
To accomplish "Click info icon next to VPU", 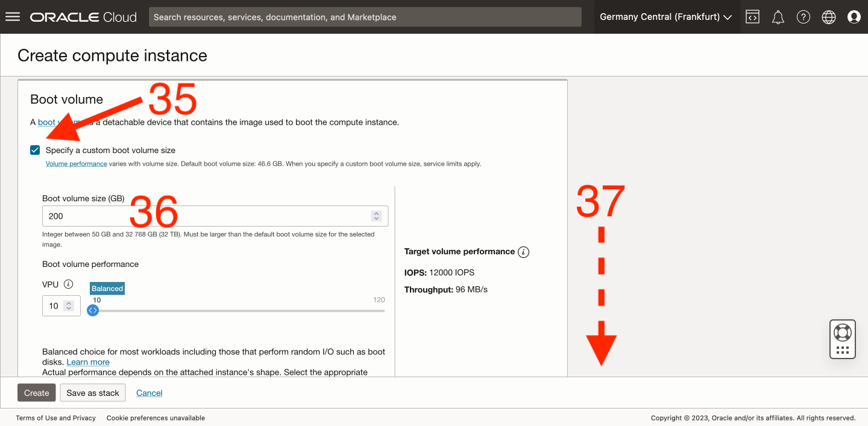I will (69, 284).
